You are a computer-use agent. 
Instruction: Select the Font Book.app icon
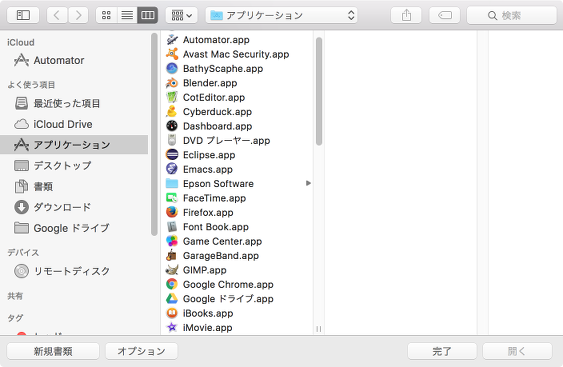tap(172, 227)
